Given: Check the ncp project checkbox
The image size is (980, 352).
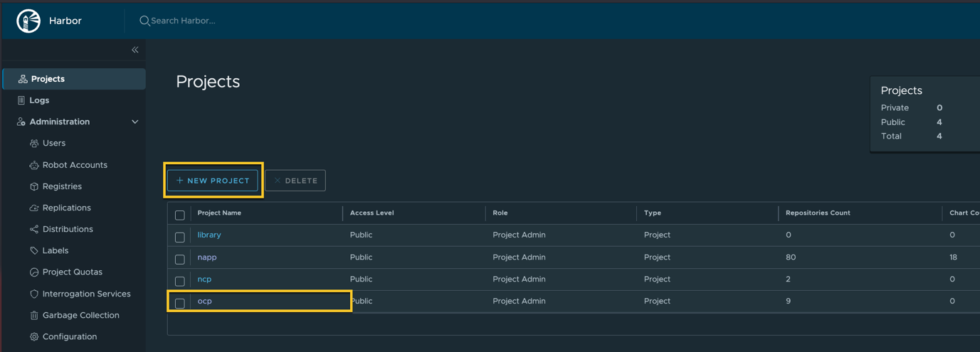Looking at the screenshot, I should (180, 281).
